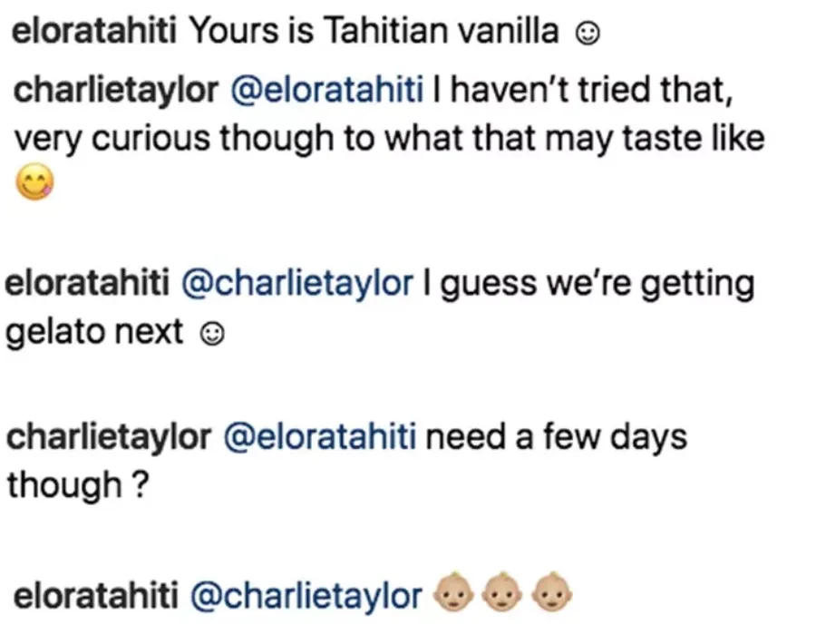Click smiley after 'Tahitian vanilla'
Viewport: 816px width, 644px height.
(588, 34)
